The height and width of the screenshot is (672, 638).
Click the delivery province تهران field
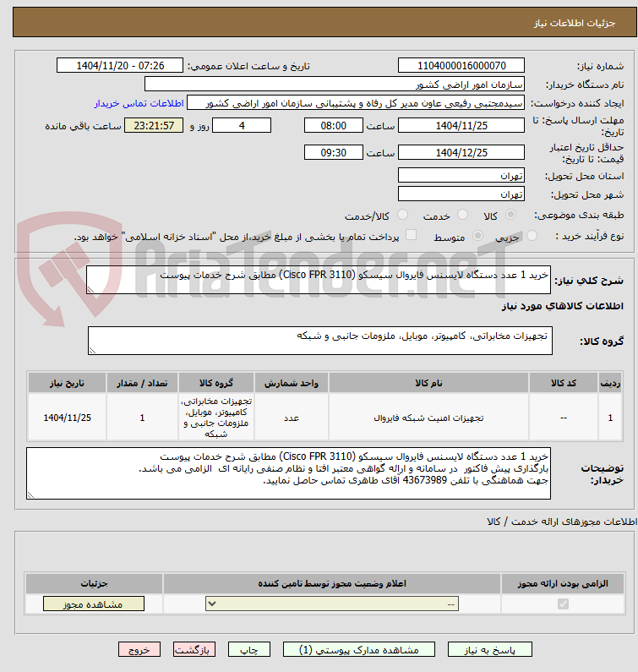click(x=461, y=175)
